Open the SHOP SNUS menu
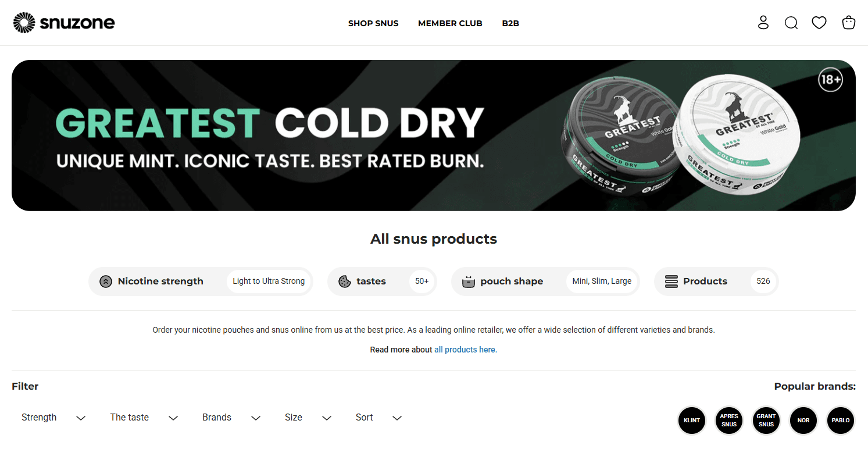 [373, 24]
